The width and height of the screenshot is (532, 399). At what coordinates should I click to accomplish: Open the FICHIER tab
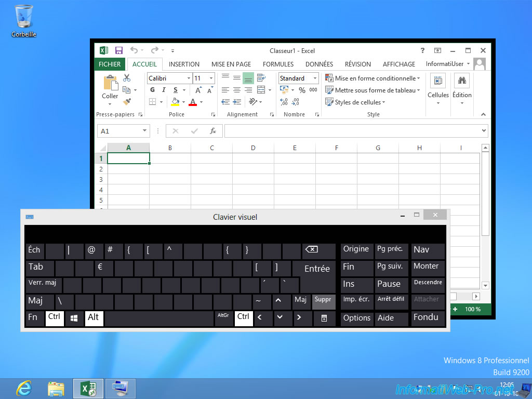coord(110,64)
